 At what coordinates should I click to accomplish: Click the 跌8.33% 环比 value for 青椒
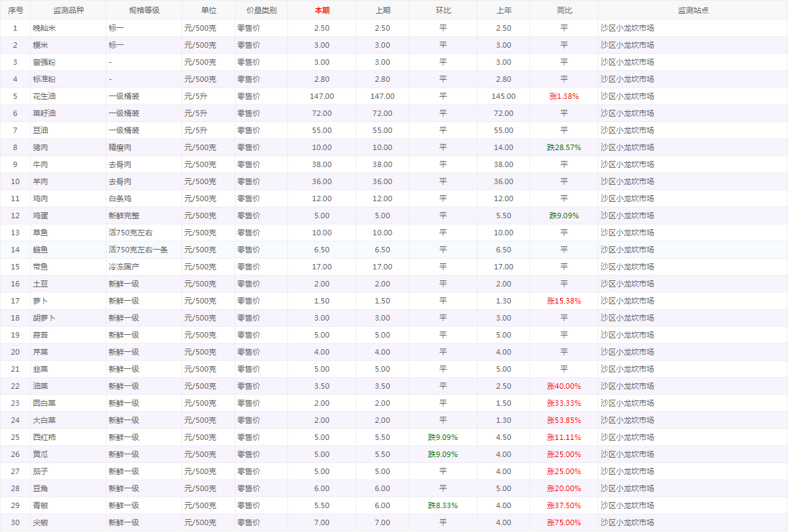(443, 505)
